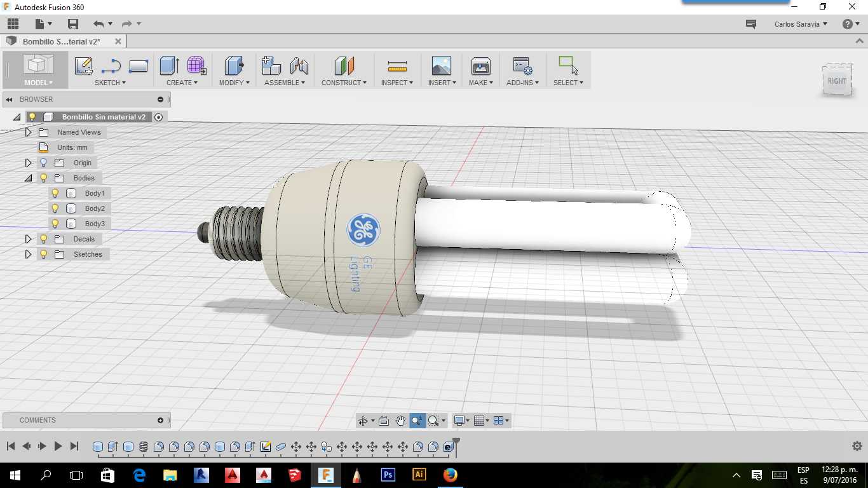Collapse the Bodies folder
Image resolution: width=868 pixels, height=488 pixels.
click(x=28, y=178)
